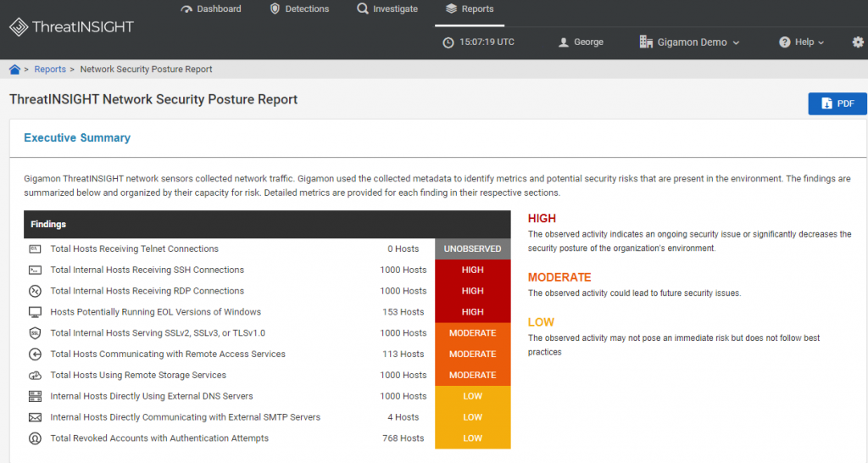Click the SSL shield icon
Viewport: 868px width, 463px height.
pyautogui.click(x=35, y=333)
